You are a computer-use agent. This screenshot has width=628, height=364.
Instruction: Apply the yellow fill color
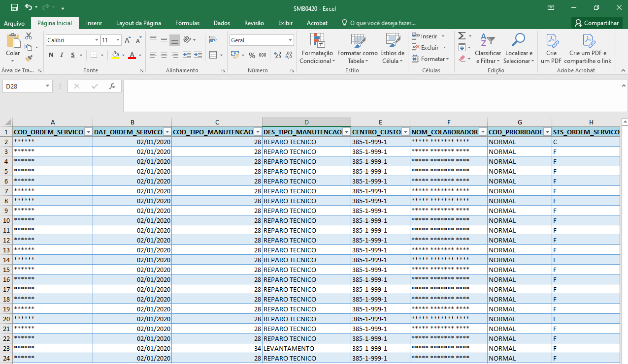click(115, 55)
